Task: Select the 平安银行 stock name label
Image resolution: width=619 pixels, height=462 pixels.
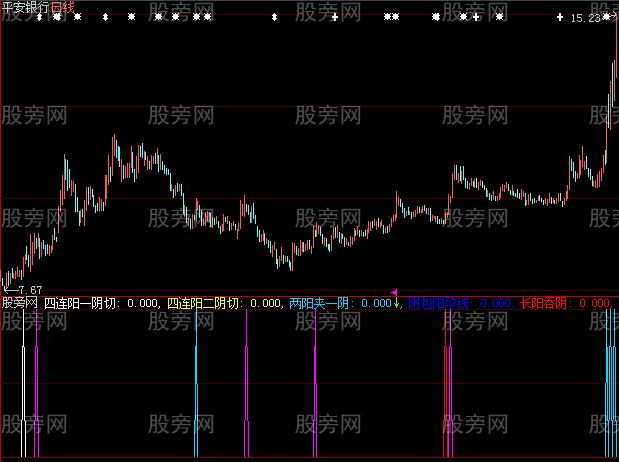Action: click(26, 8)
